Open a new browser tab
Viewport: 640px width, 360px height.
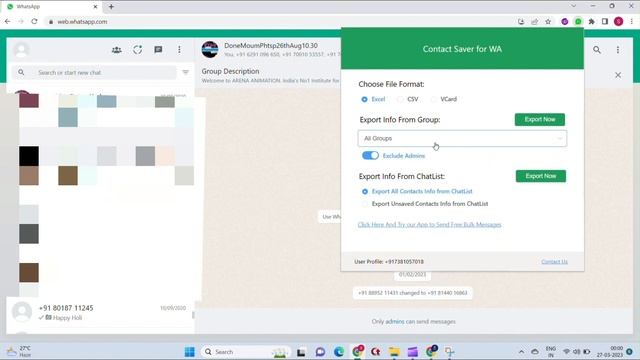[111, 7]
